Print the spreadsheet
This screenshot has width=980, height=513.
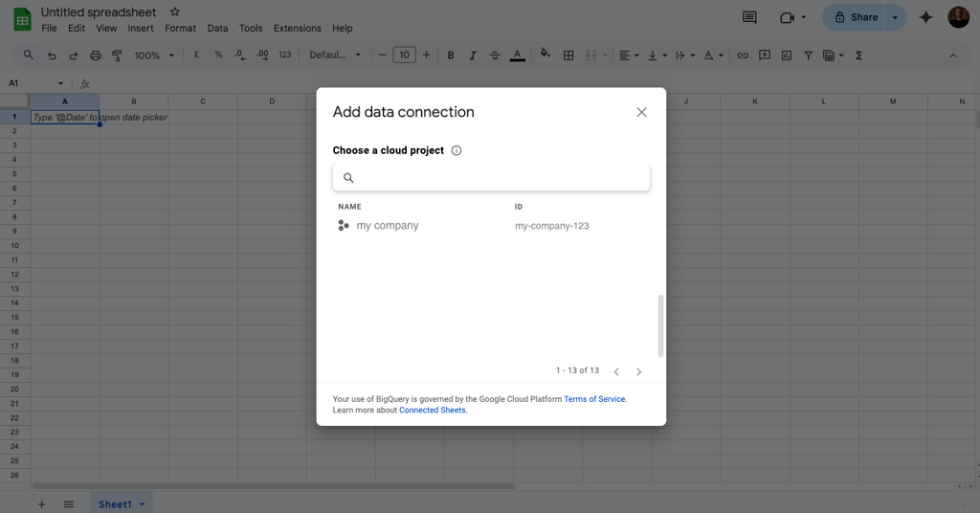coord(95,56)
